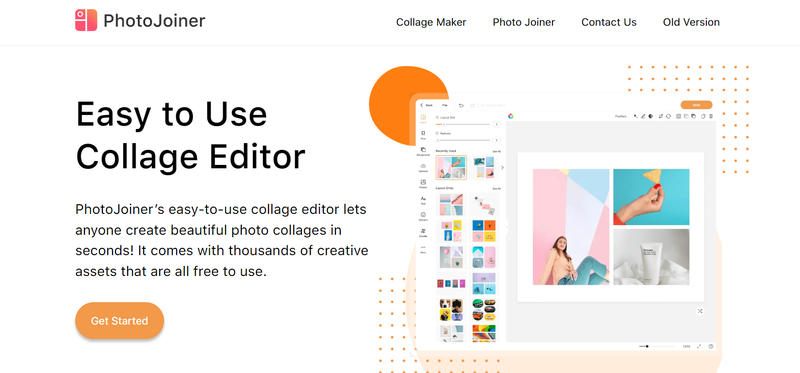Click the hand holding chip photo
This screenshot has height=373, width=800.
pos(651,197)
